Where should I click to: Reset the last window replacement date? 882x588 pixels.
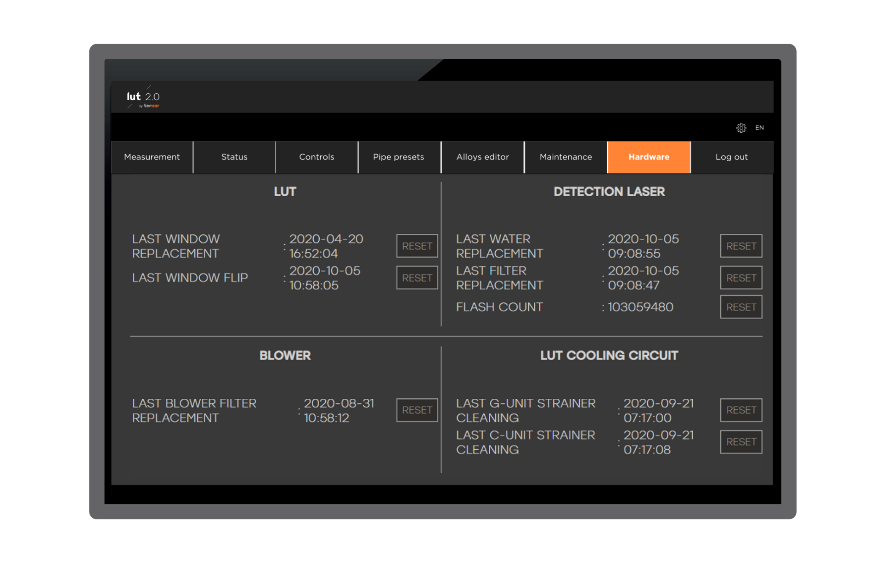click(x=417, y=246)
